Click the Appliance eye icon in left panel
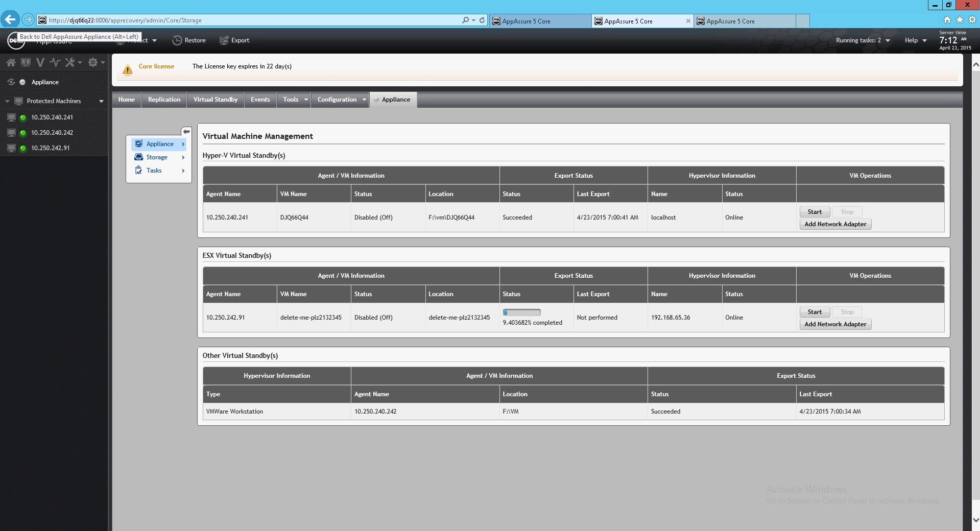 click(11, 82)
